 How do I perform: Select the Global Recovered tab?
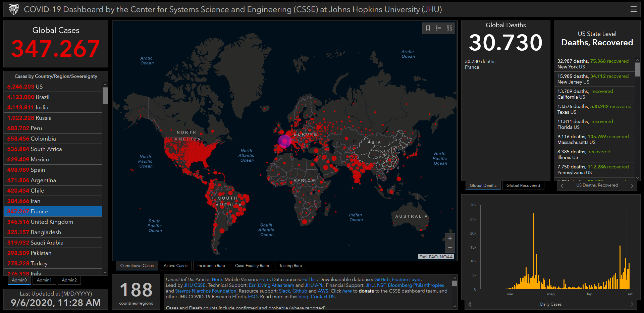pyautogui.click(x=523, y=186)
